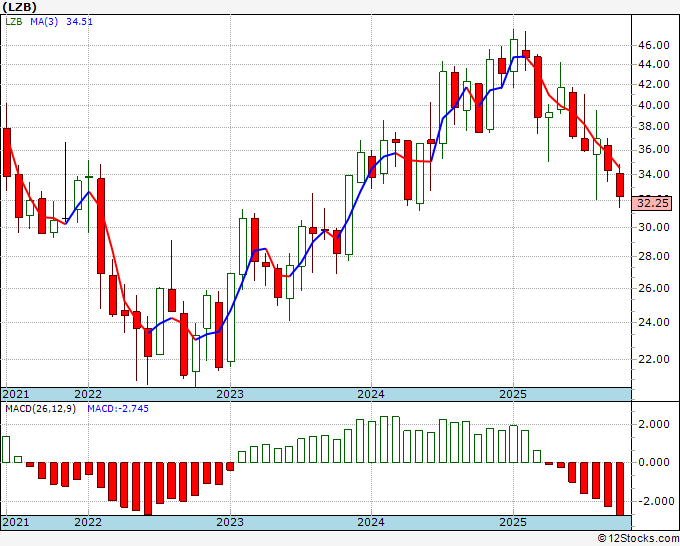Click the 0.000 MACD axis label
The image size is (680, 546).
point(654,462)
